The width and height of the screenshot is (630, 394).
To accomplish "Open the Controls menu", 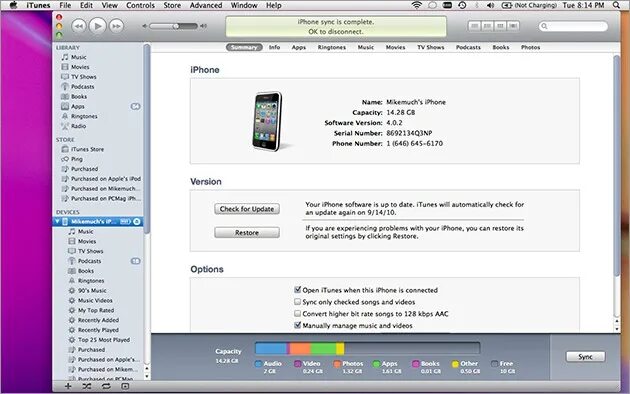I will coord(140,5).
